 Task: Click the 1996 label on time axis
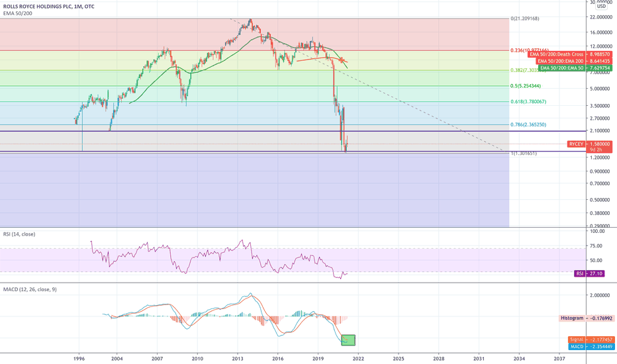click(x=79, y=359)
